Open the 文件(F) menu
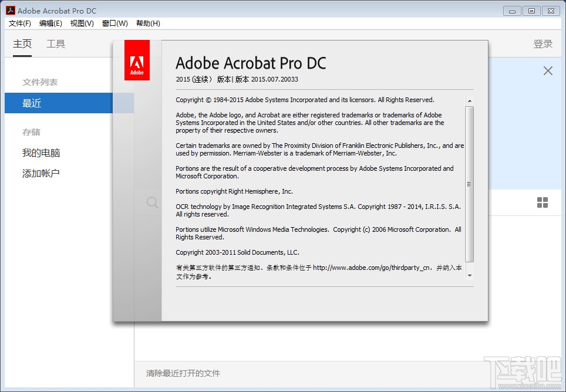Image resolution: width=566 pixels, height=392 pixels. [20, 23]
